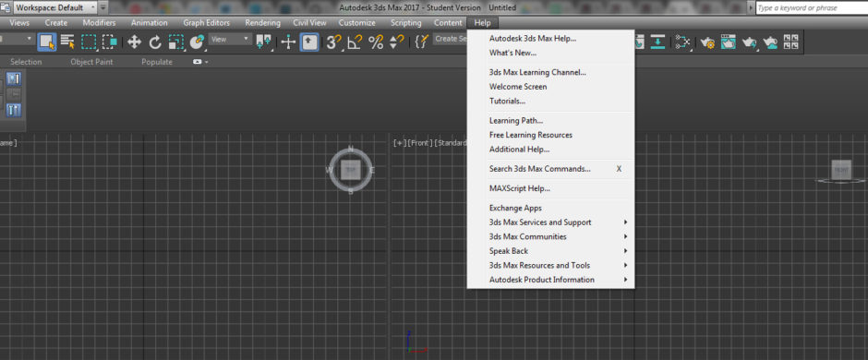Open the Scripting menu

click(405, 23)
